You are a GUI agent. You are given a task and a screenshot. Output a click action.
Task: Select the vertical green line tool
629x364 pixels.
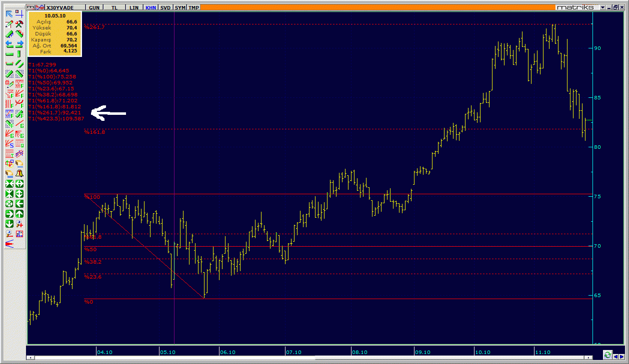tap(19, 54)
